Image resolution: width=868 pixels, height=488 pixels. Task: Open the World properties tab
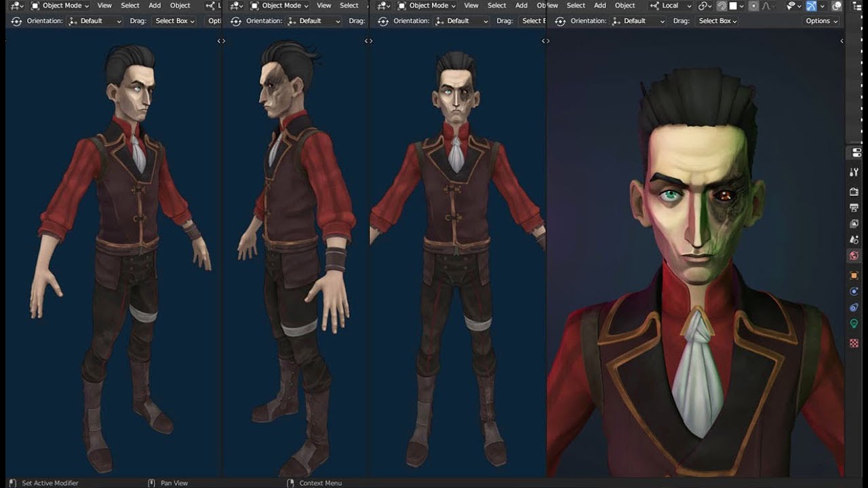click(x=854, y=256)
